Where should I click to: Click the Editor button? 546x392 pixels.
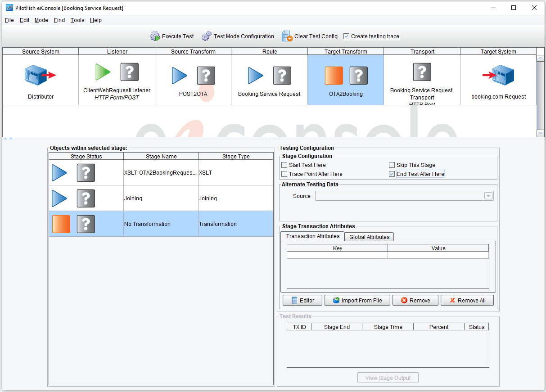coord(302,300)
